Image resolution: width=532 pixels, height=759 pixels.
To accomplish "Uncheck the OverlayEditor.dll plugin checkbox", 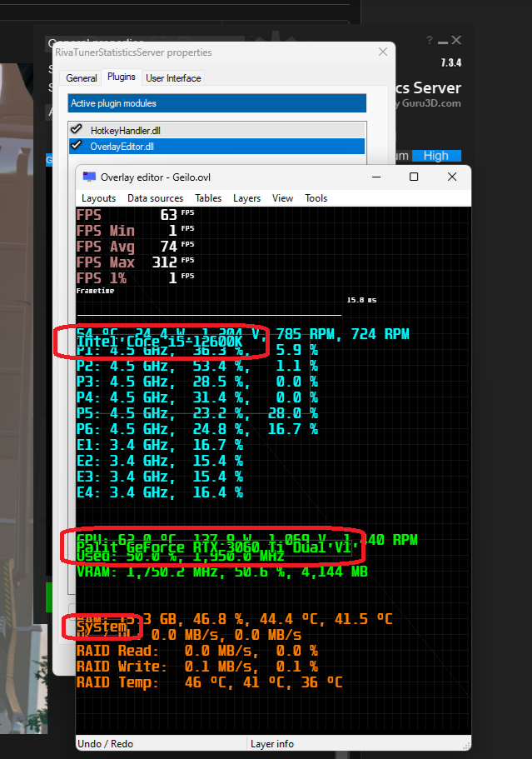I will tap(76, 145).
